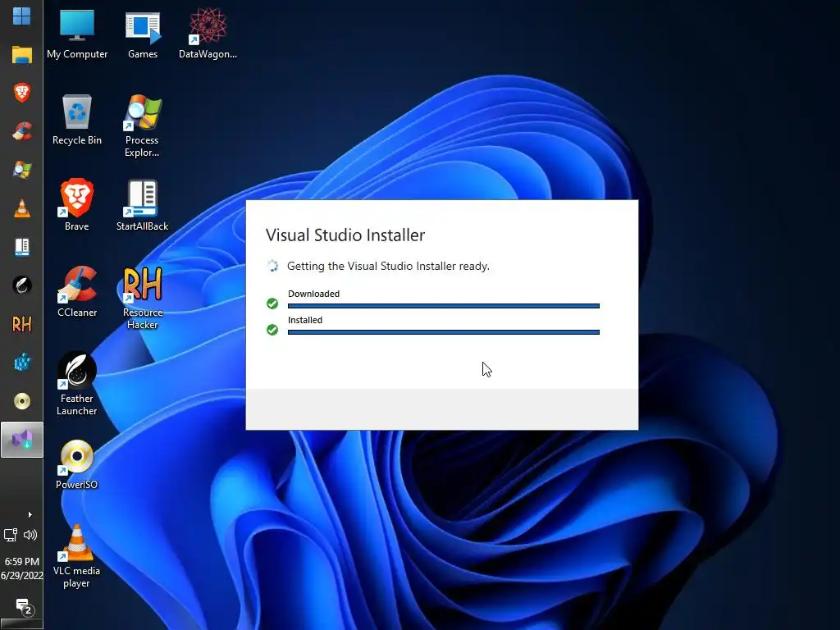The height and width of the screenshot is (630, 840).
Task: Open StartAllBack from the taskbar
Action: [22, 247]
